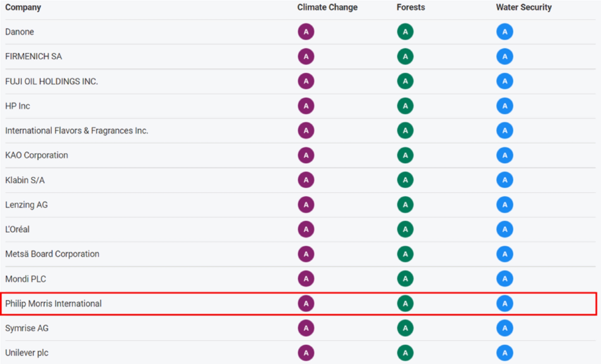Open the Danone company name
The width and height of the screenshot is (601, 364).
20,32
